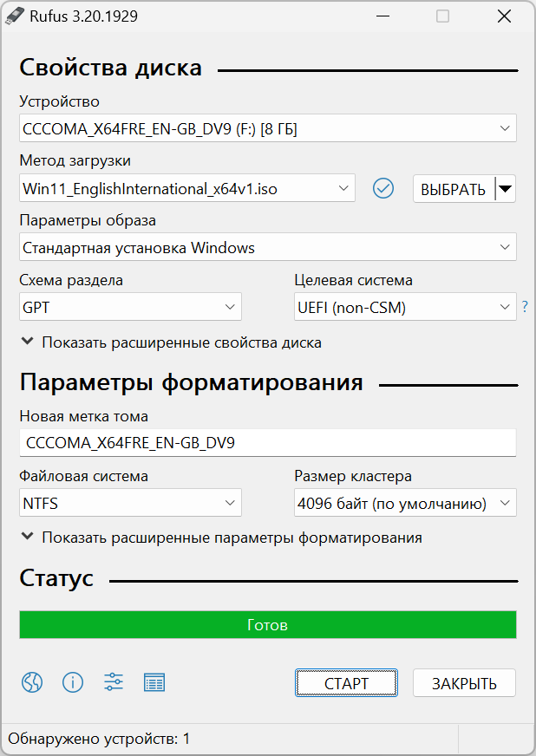Open the arrow next to ВЫБРАТЬ button
Screen dimensions: 536x756
(505, 188)
